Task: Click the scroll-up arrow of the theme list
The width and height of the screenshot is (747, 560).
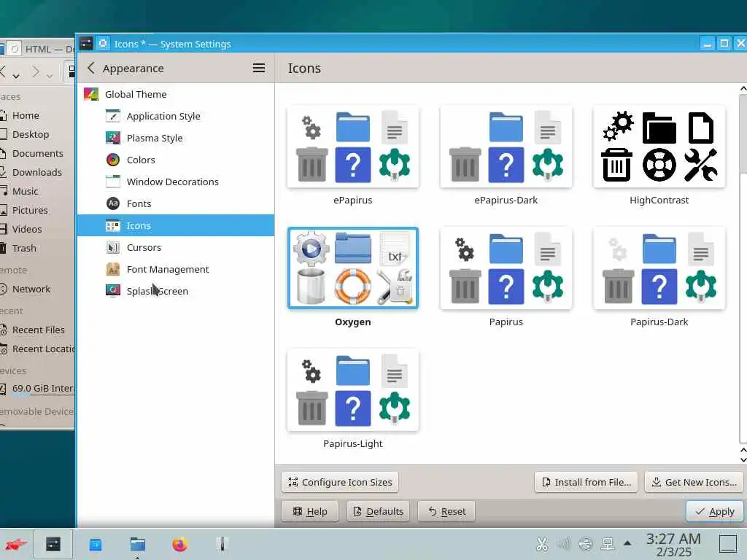Action: [x=743, y=88]
